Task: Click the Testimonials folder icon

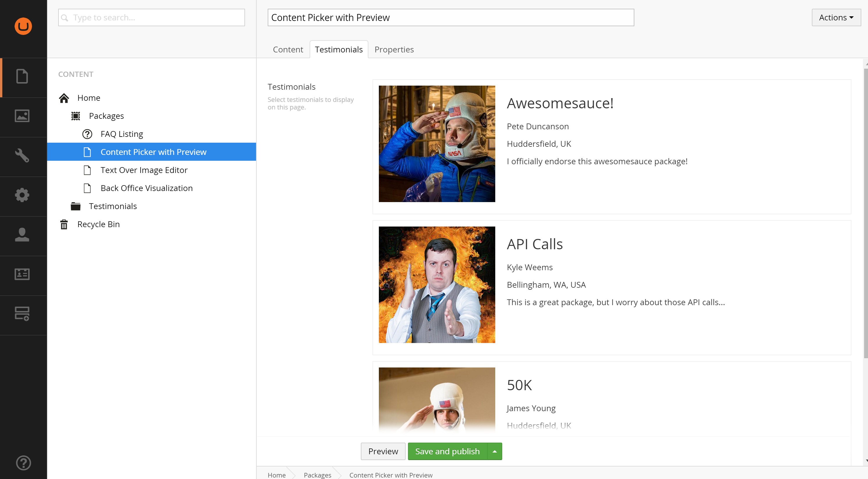Action: [75, 206]
